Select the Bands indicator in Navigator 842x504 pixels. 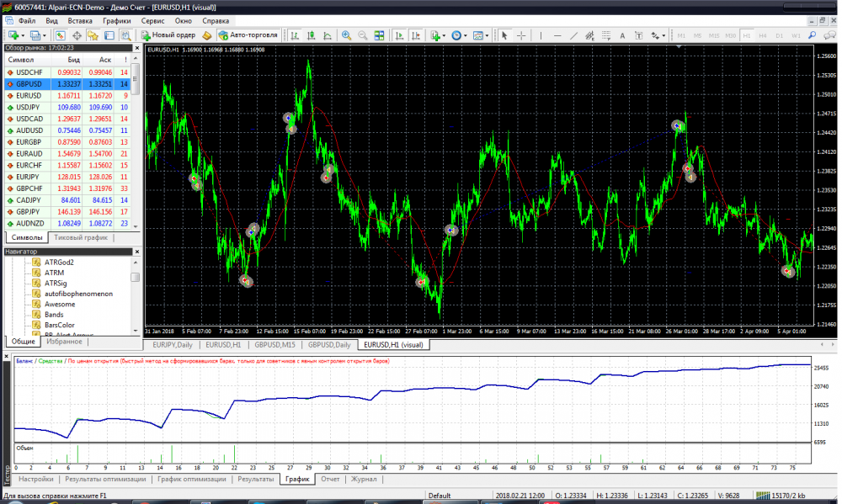54,314
